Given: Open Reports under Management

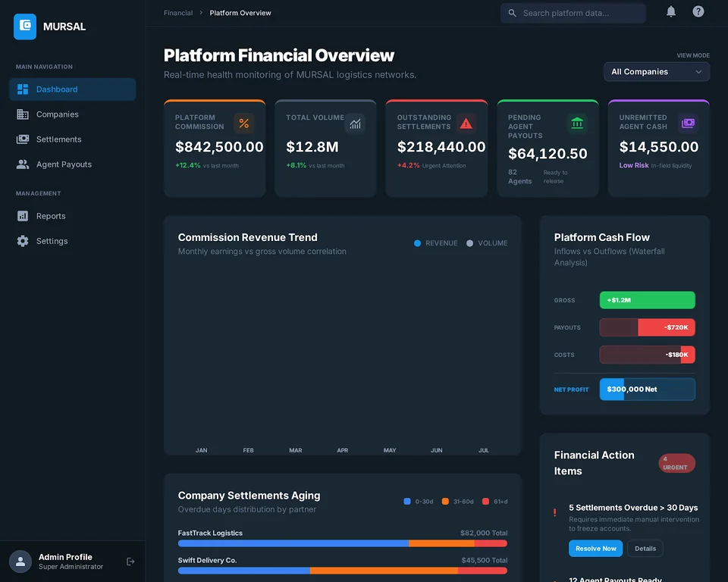Looking at the screenshot, I should point(73,216).
